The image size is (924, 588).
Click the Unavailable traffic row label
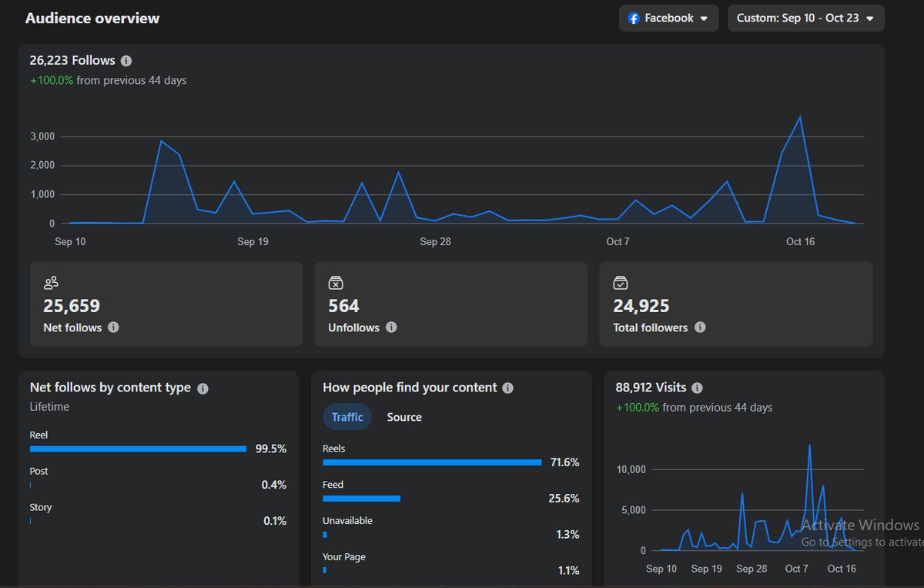(347, 521)
